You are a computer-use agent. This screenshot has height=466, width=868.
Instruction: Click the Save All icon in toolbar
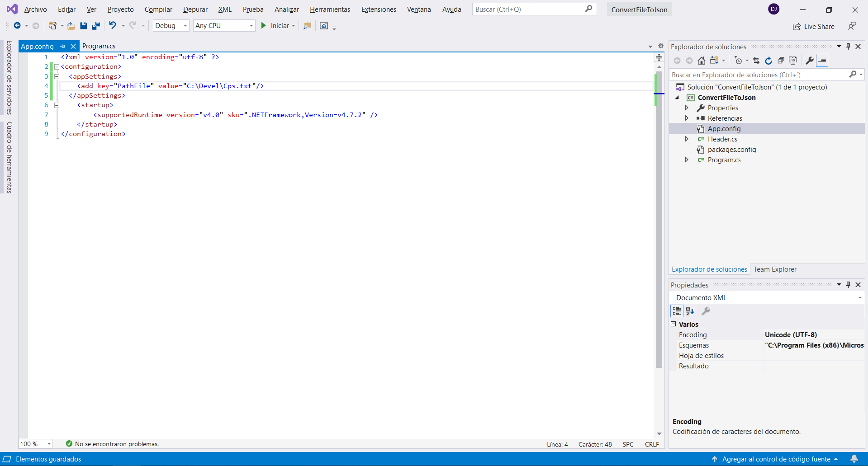tap(95, 26)
